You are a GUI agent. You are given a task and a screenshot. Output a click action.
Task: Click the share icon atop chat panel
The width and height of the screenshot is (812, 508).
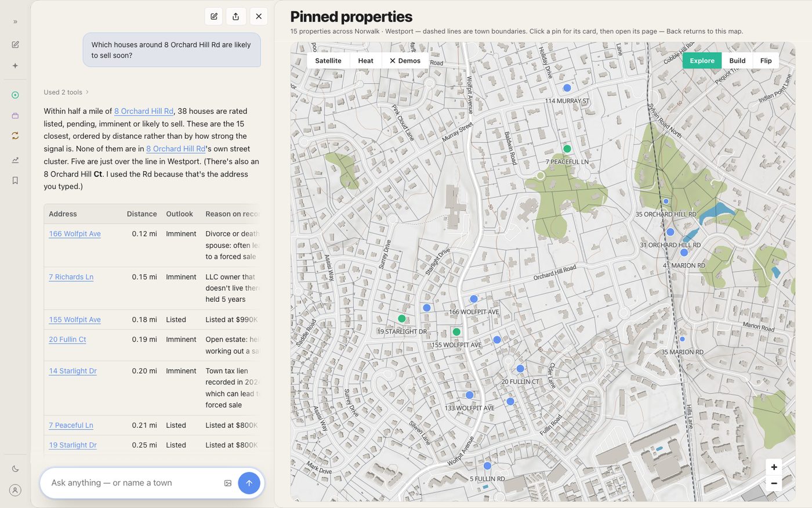pos(236,16)
